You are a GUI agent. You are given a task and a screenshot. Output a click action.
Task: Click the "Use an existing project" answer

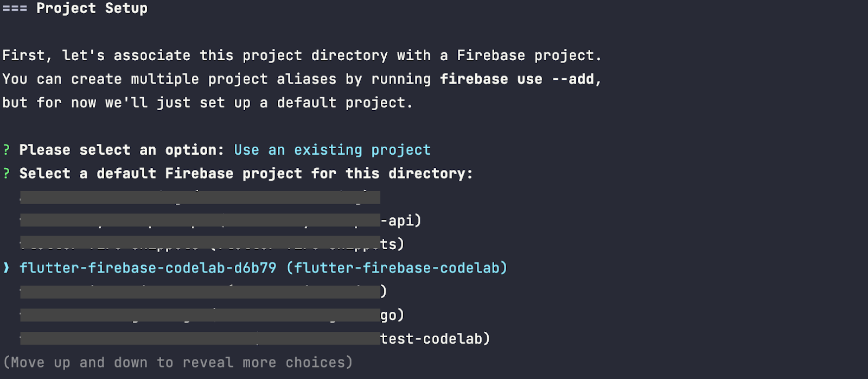[x=332, y=150]
